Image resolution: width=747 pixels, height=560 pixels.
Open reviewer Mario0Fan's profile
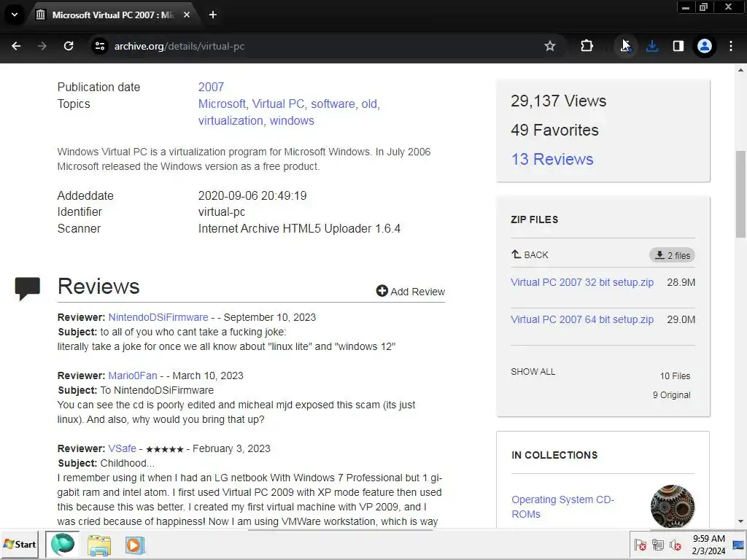133,376
